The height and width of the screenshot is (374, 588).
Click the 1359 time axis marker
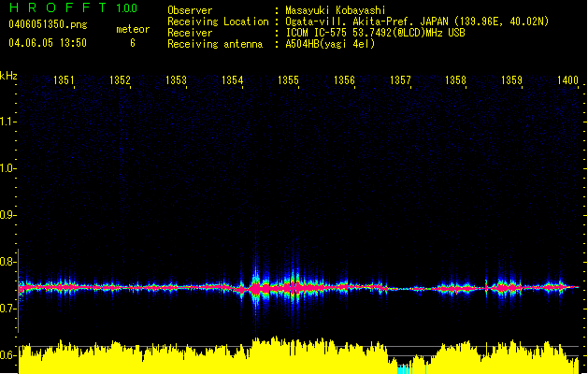point(511,80)
